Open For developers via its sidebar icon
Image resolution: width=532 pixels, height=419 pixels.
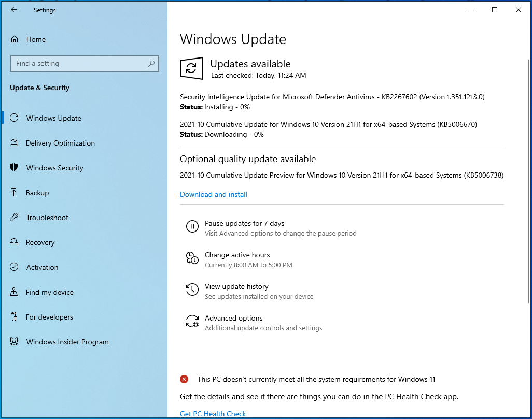pyautogui.click(x=15, y=317)
